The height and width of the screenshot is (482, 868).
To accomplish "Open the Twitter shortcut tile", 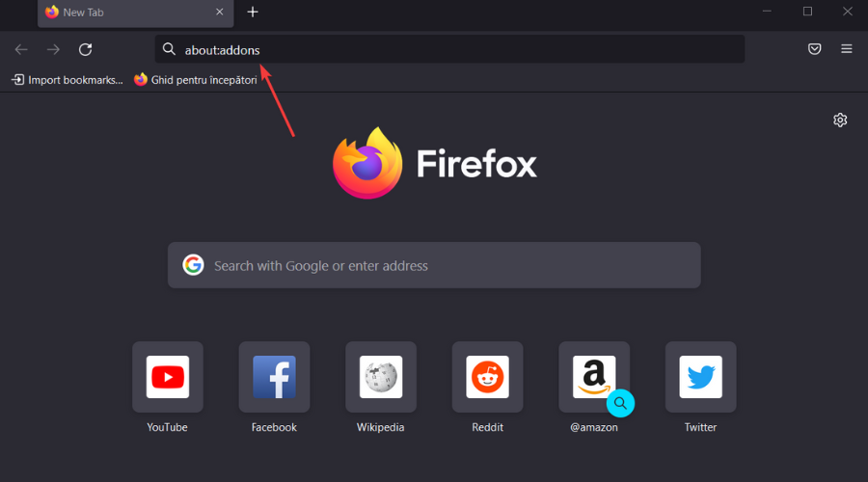I will point(701,377).
